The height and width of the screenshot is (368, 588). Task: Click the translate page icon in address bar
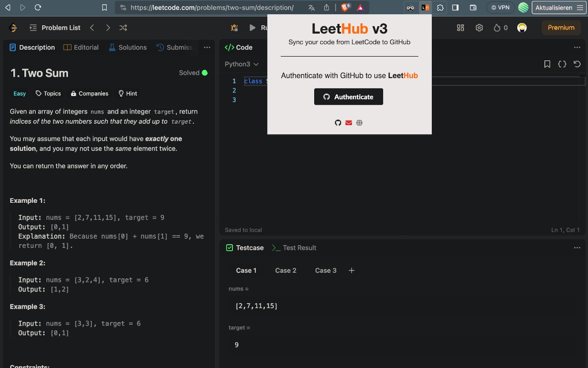(311, 7)
